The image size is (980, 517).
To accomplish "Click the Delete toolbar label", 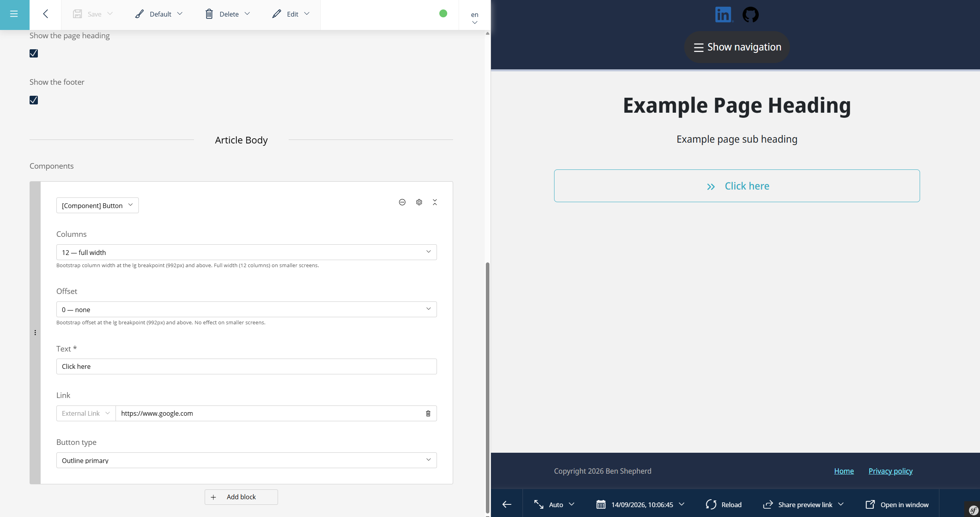I will (x=229, y=14).
